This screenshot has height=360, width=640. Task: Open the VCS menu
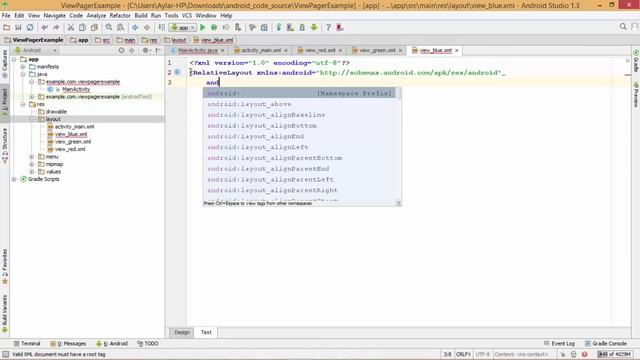click(x=187, y=16)
